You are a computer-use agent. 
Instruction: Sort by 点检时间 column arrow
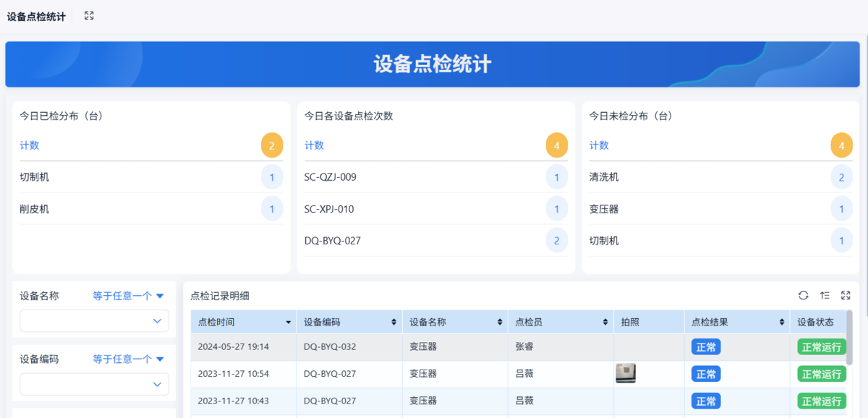(x=288, y=323)
